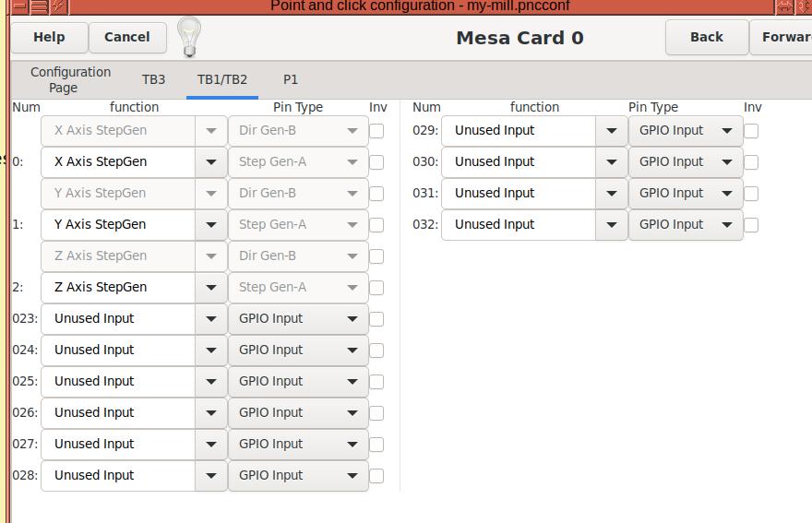Invert pin 024 with its checkbox
The width and height of the screenshot is (812, 523).
(376, 351)
